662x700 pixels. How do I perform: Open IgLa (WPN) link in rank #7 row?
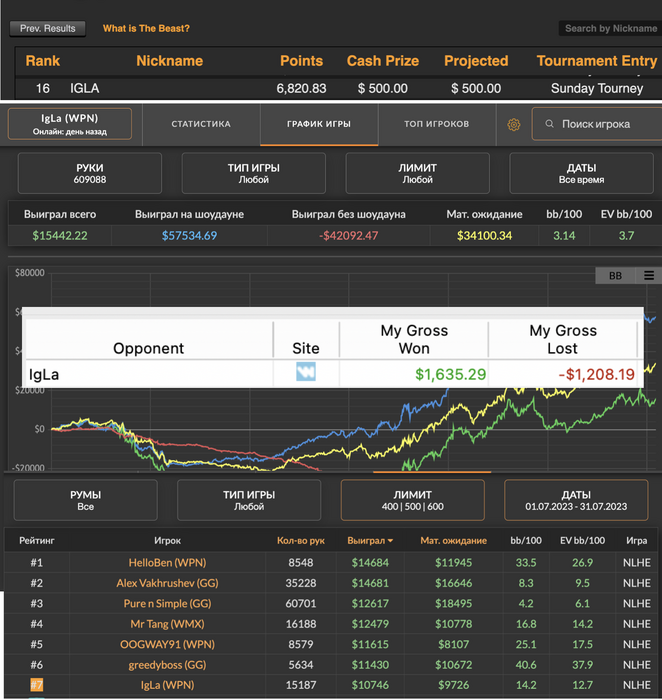(x=167, y=685)
